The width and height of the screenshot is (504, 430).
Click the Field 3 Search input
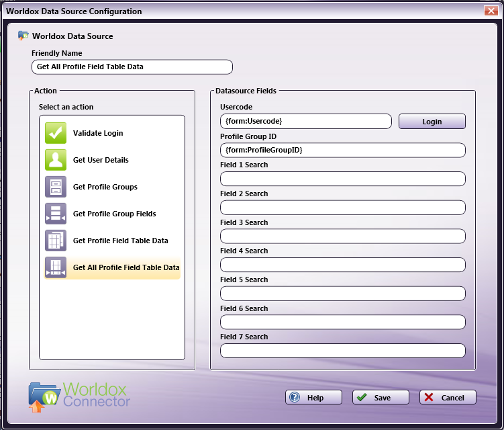(343, 236)
